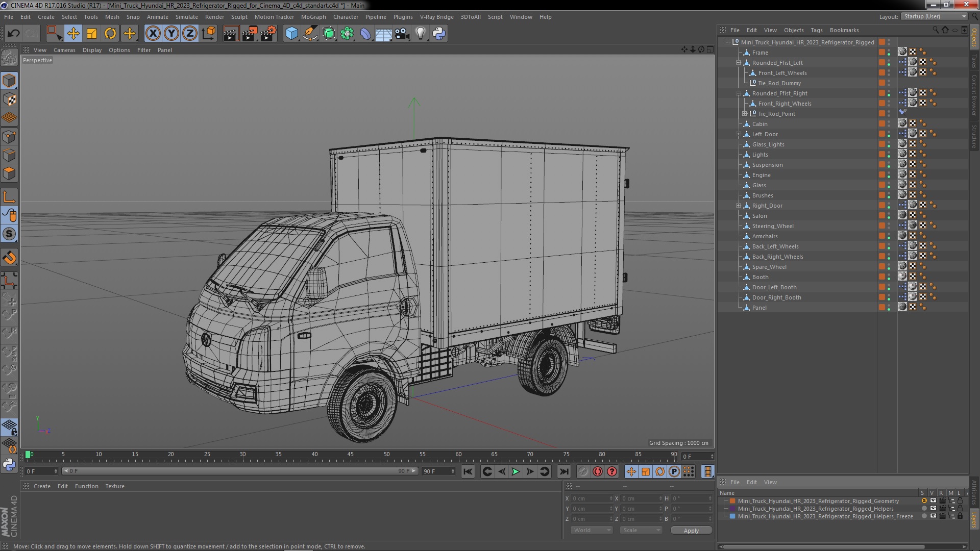
Task: Toggle Enable Snap icon in left toolbar
Action: pos(9,234)
